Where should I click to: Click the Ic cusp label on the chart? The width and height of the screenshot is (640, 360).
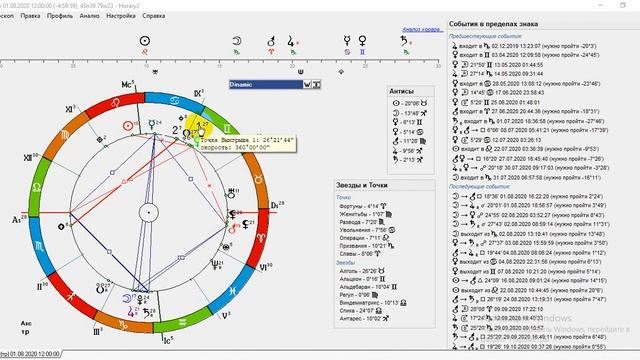(x=169, y=340)
